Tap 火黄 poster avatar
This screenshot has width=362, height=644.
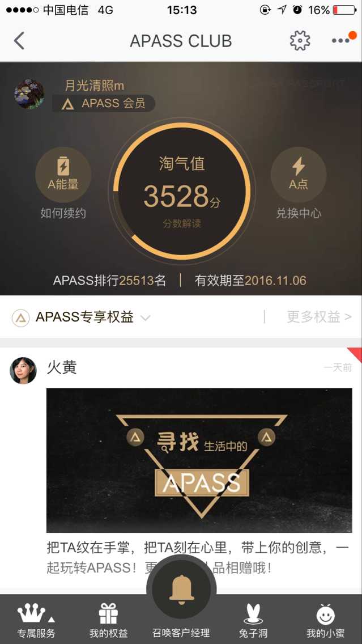coord(23,370)
